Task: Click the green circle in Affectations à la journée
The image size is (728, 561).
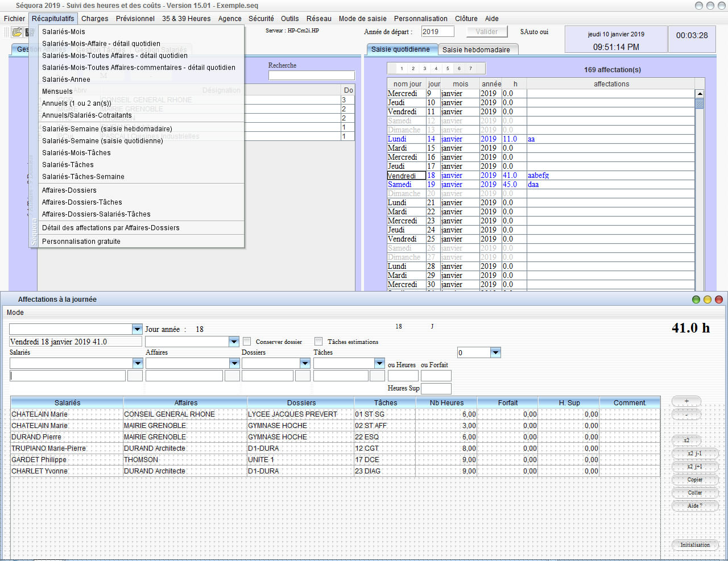Action: click(696, 300)
